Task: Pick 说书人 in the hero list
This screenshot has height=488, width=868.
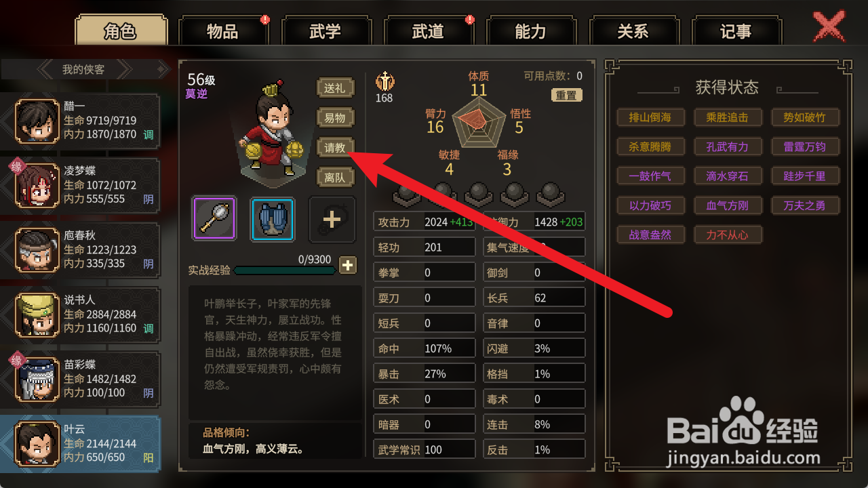Action: coord(80,313)
